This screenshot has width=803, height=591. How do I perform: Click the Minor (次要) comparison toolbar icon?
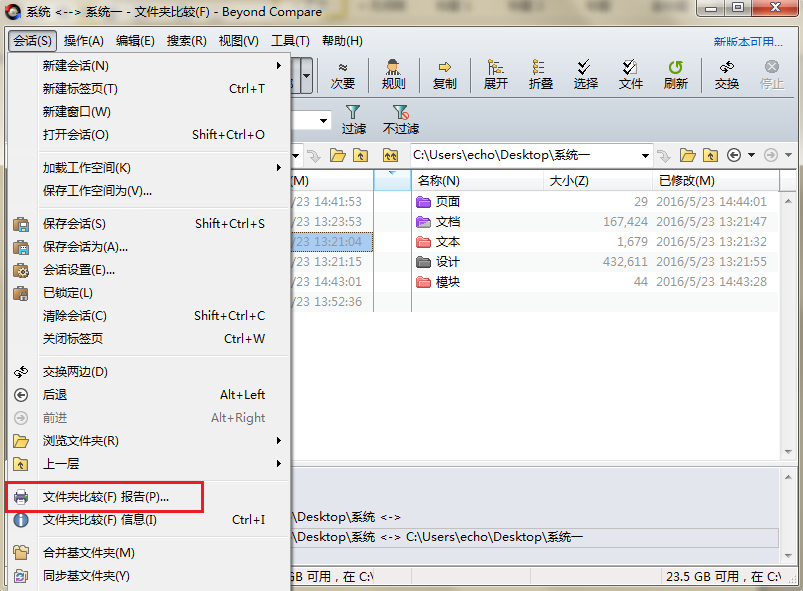coord(343,75)
